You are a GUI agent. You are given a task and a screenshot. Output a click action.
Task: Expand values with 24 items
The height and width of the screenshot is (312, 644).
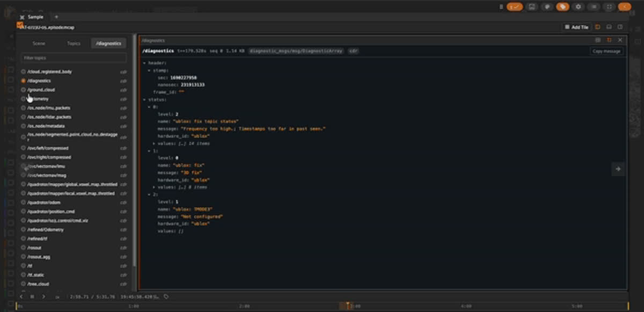click(x=155, y=143)
